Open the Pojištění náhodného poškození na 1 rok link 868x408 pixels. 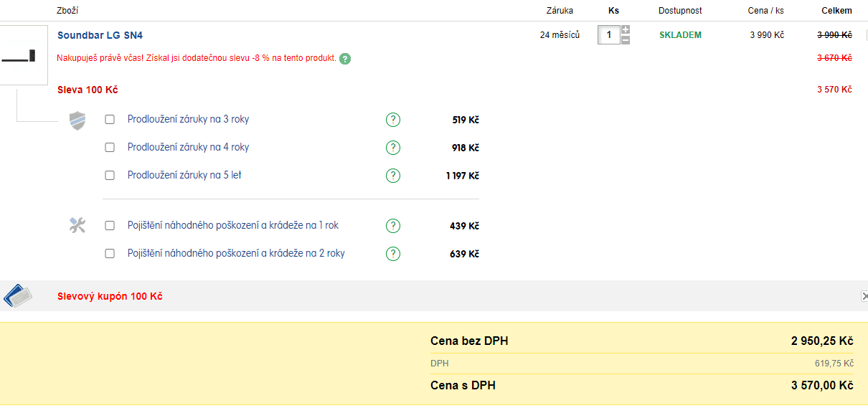click(x=233, y=226)
